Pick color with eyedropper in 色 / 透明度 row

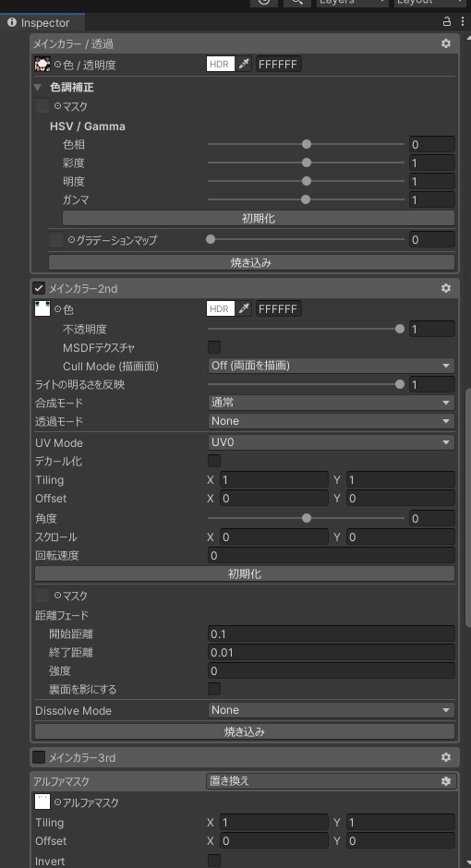tap(244, 65)
